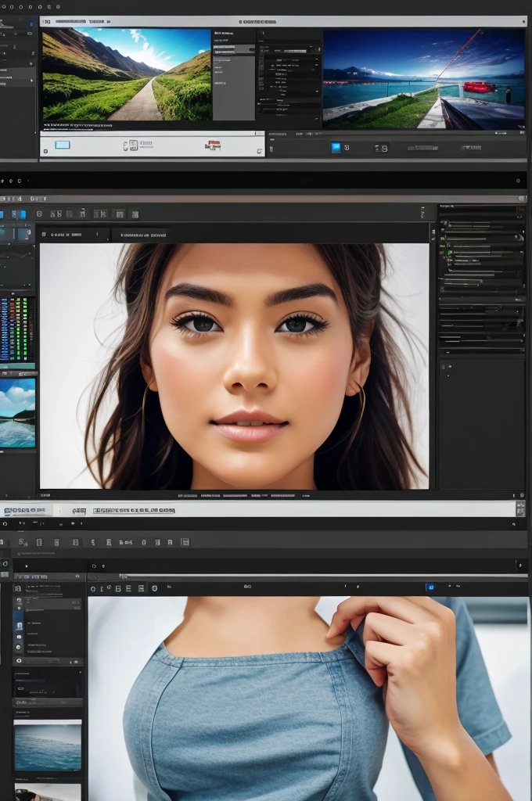Click the icon at the light status bar's right end

520,508
